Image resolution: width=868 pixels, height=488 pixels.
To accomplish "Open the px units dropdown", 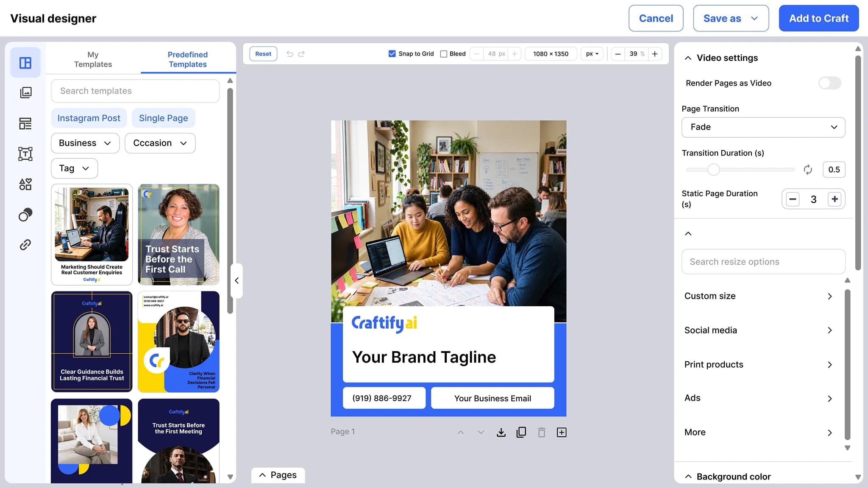I will click(592, 54).
